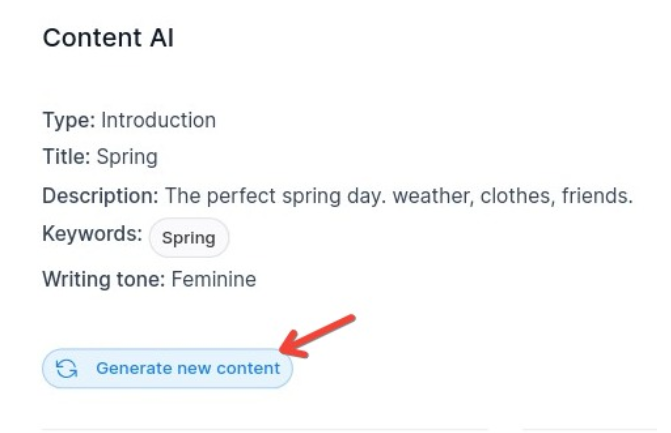Screen dimensions: 671x433
Task: Click the divider line below the button
Action: (x=265, y=429)
